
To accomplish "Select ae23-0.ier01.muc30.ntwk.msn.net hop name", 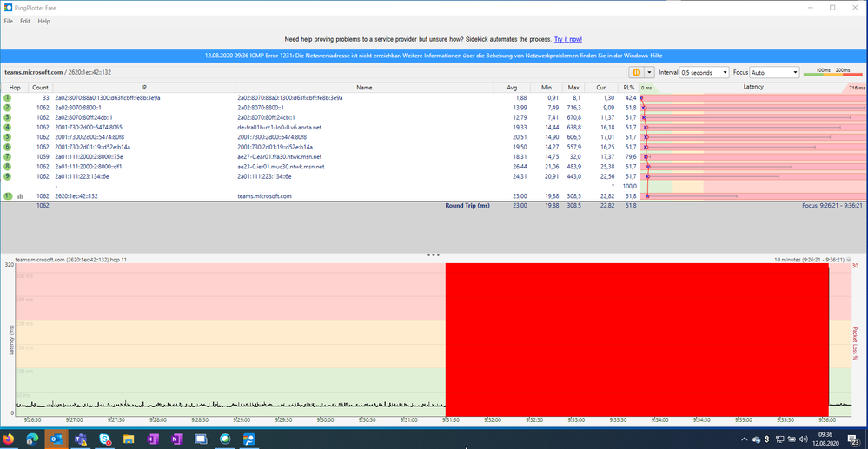I will tap(281, 167).
